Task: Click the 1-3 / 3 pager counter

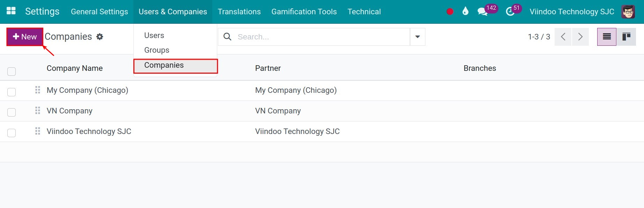Action: point(539,37)
